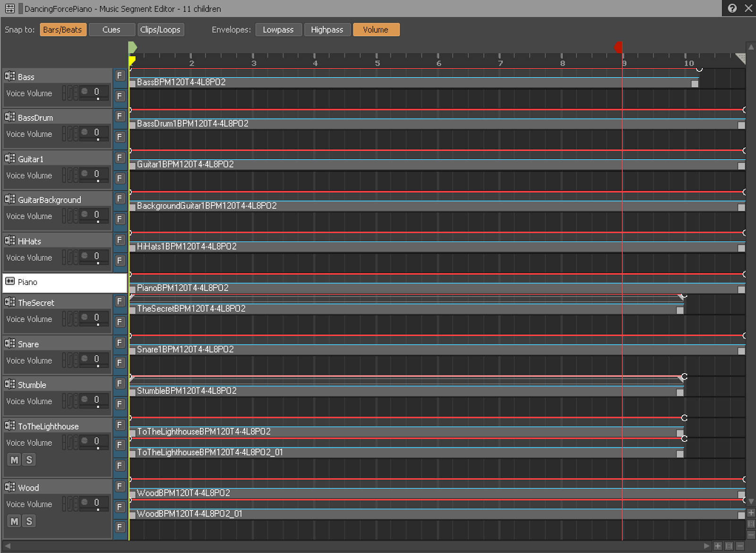Viewport: 756px width, 553px height.
Task: Open the Music Segment Editor view menu icon
Action: [x=9, y=9]
